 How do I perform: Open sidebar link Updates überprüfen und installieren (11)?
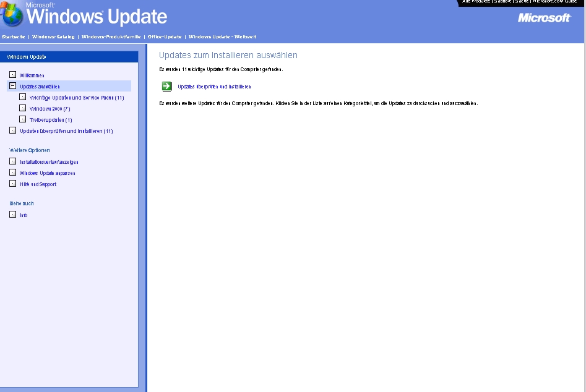click(67, 132)
